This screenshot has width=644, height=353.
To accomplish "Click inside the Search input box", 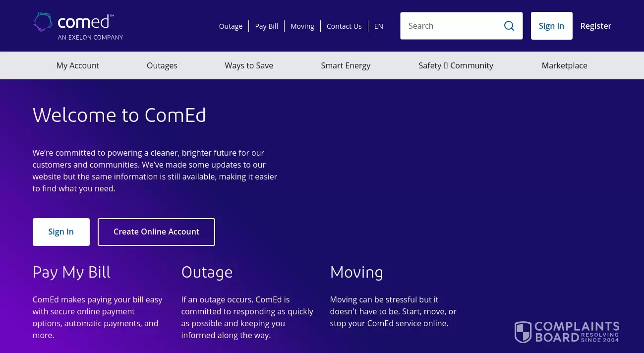I will tap(451, 26).
